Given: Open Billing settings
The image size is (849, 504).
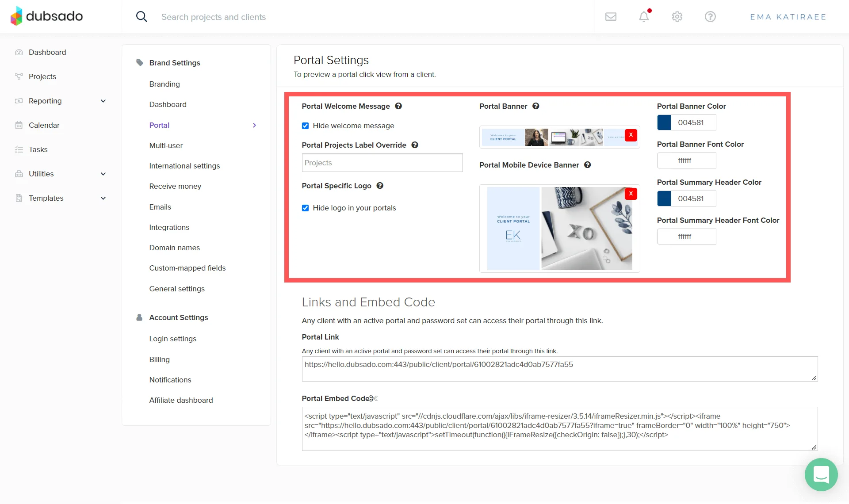Looking at the screenshot, I should point(159,359).
